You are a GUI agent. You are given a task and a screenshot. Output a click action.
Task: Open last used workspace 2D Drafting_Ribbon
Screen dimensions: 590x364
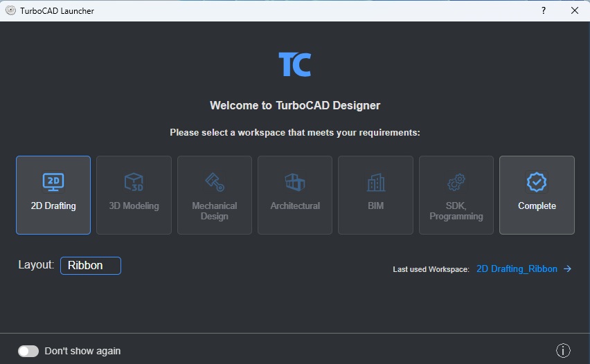tap(517, 269)
